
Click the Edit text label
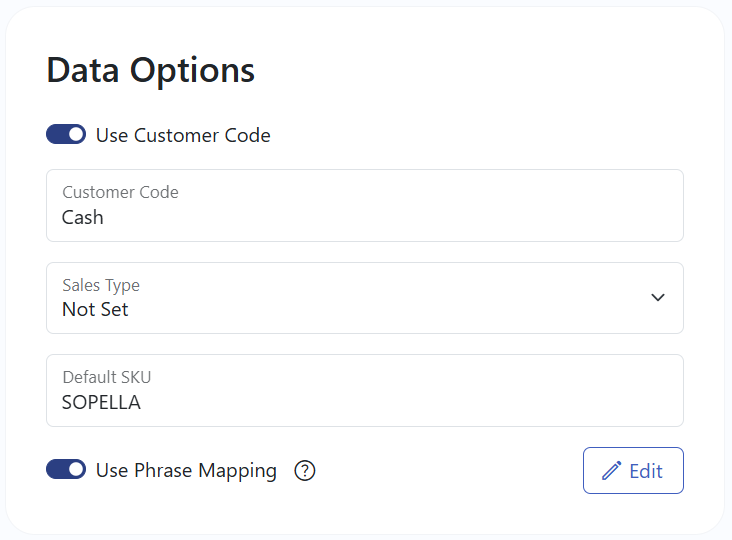click(646, 471)
